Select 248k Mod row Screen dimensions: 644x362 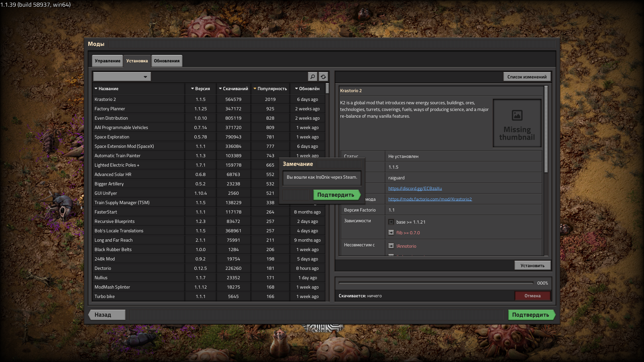[x=209, y=259]
